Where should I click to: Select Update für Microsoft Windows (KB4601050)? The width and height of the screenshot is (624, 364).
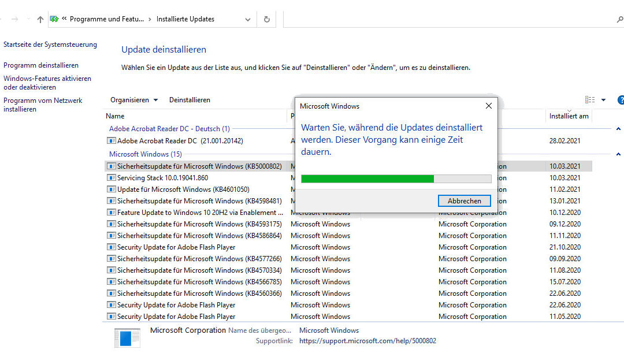(x=183, y=190)
